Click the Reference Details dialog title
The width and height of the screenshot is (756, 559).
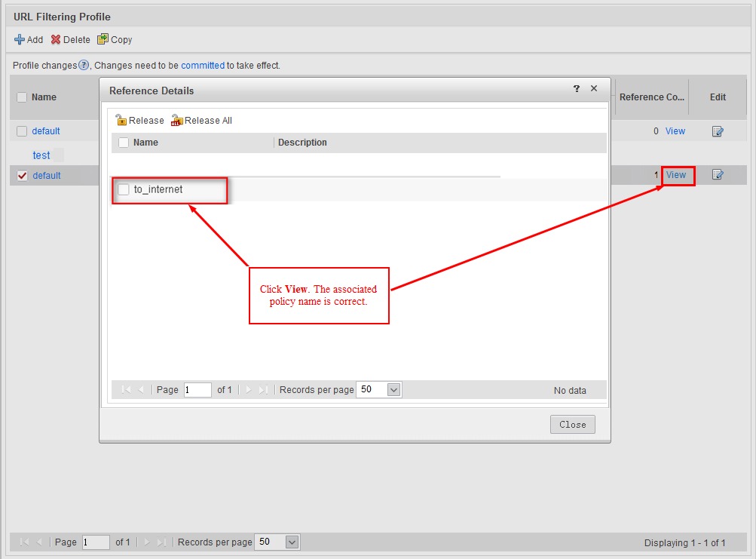pos(152,91)
